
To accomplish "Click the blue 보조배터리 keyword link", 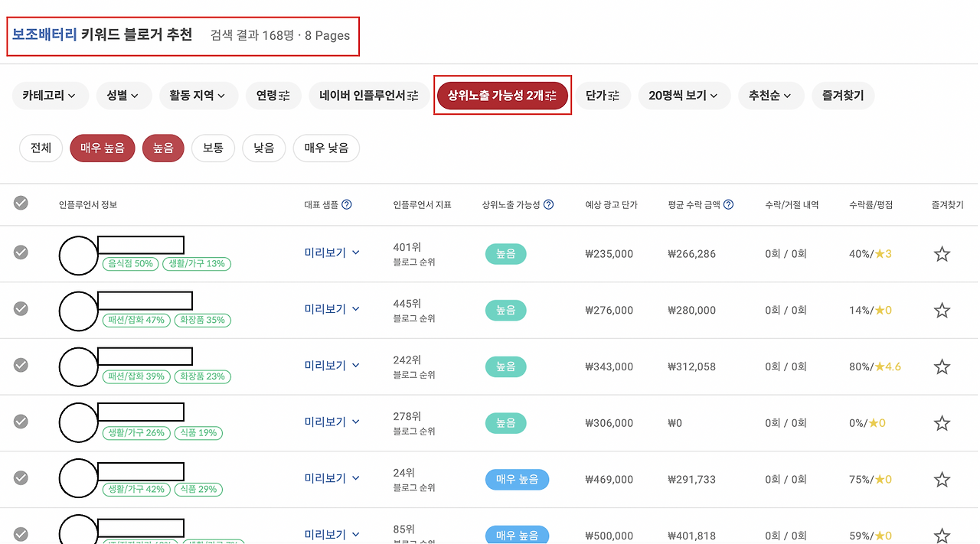I will click(x=43, y=34).
